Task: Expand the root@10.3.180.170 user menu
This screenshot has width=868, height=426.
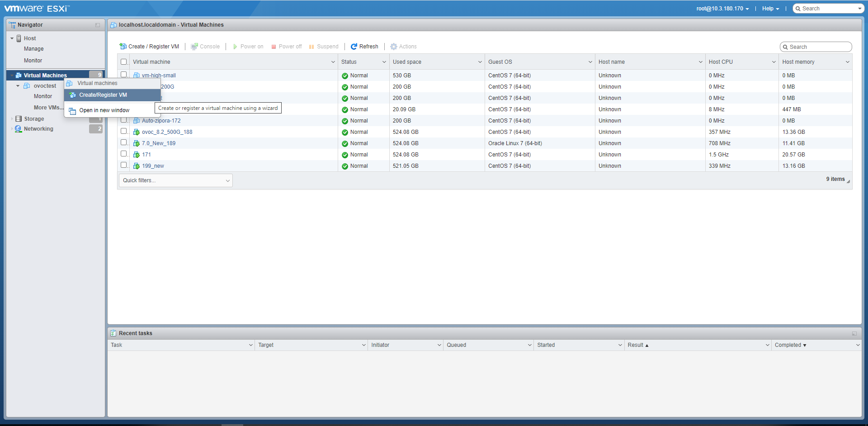Action: [x=722, y=9]
